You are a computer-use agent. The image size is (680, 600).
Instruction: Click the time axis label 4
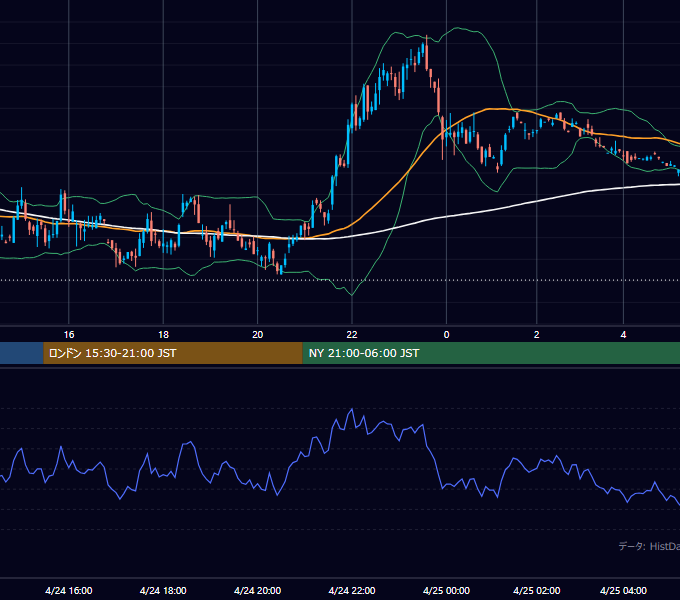coord(623,335)
